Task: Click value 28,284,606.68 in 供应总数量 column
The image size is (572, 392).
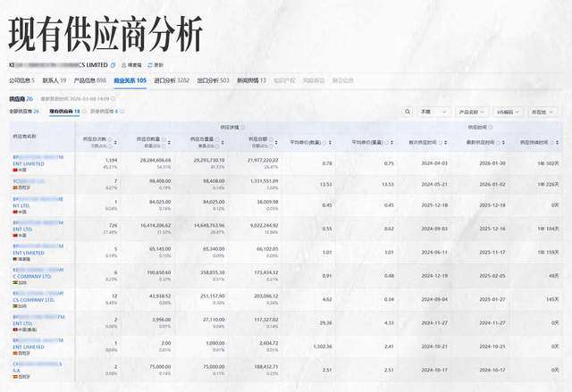Action: coord(156,161)
